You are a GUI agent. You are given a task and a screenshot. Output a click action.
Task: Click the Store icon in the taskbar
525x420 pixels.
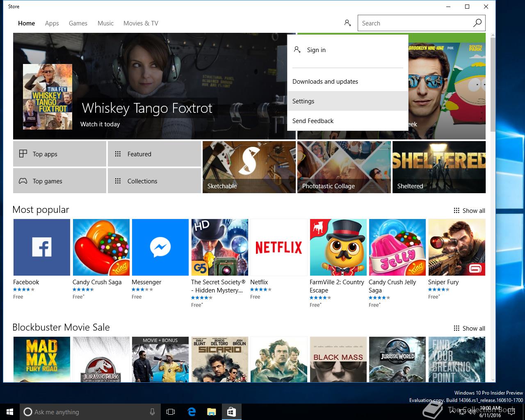(231, 412)
